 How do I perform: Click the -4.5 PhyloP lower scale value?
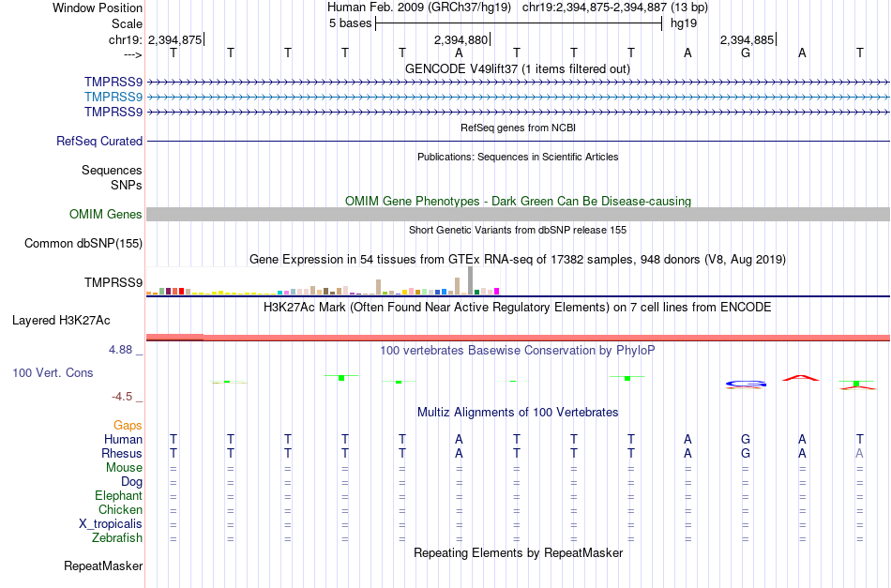click(122, 397)
